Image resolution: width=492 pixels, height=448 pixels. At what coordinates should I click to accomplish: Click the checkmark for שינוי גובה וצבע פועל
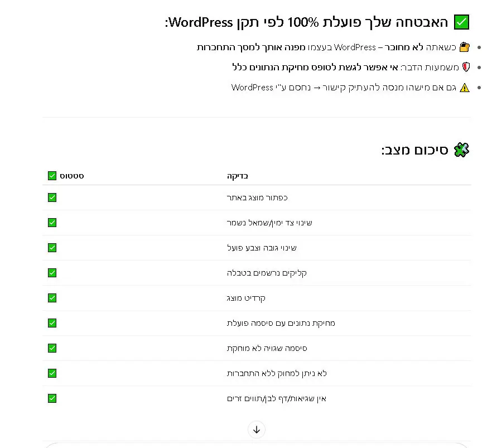click(52, 248)
